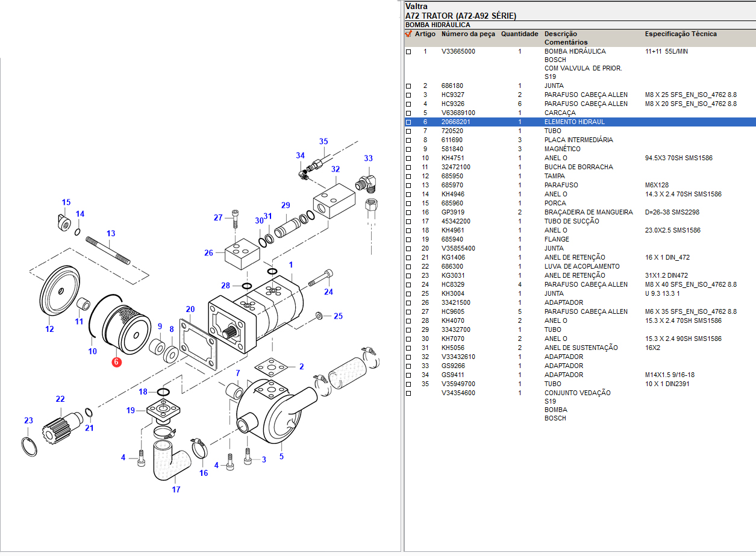Select callout number 1 on the pump diagram
Image resolution: width=756 pixels, height=556 pixels.
[291, 265]
